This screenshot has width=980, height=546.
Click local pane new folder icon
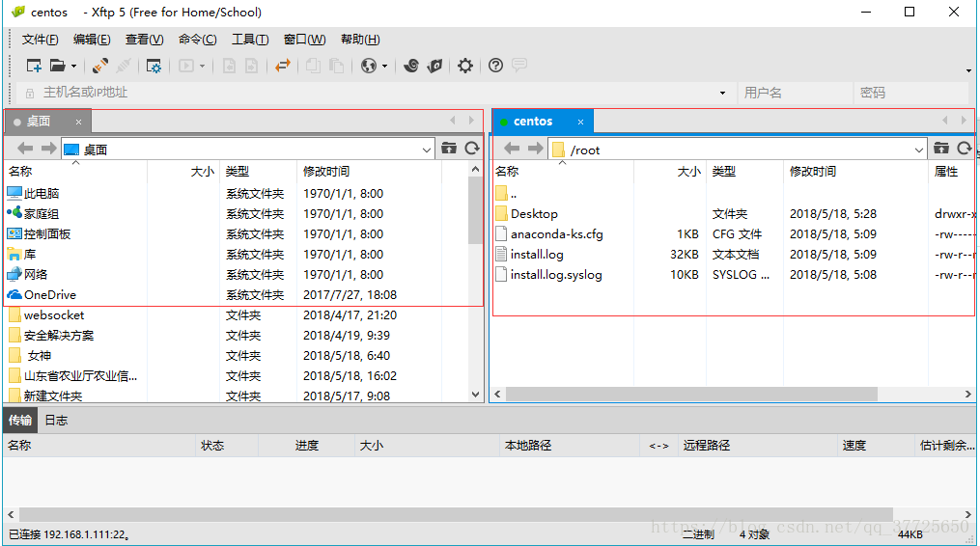click(449, 148)
